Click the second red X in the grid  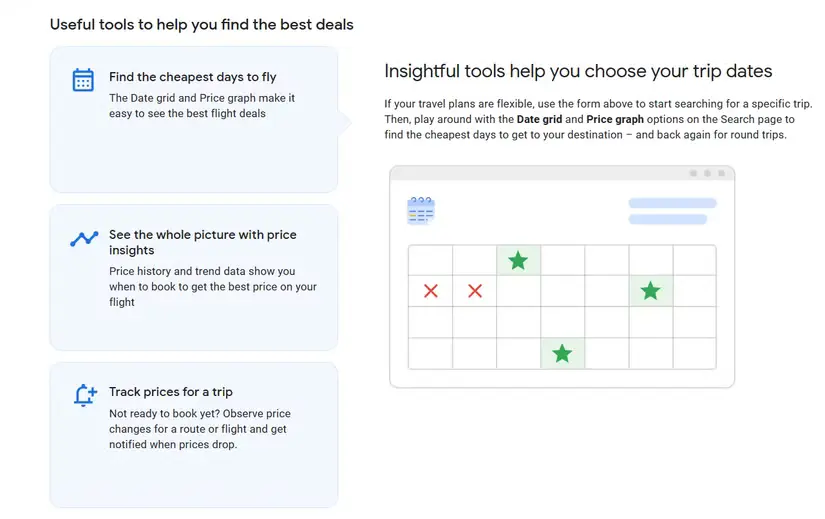[475, 291]
